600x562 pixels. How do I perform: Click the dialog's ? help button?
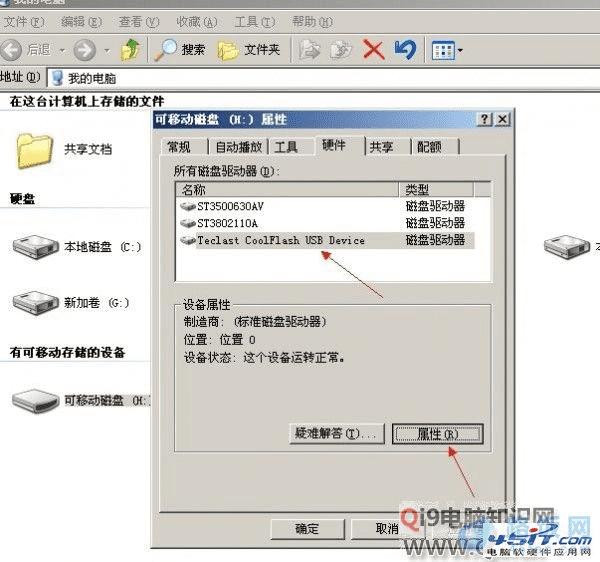(x=485, y=119)
